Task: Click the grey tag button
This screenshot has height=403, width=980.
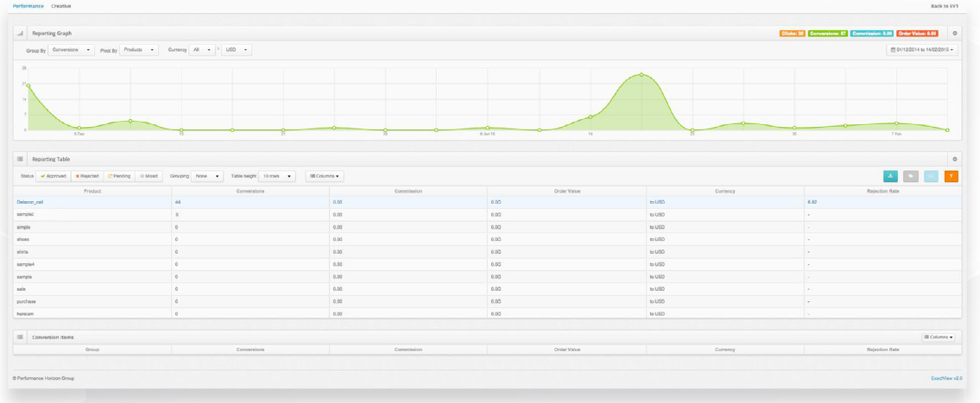Action: tap(911, 176)
